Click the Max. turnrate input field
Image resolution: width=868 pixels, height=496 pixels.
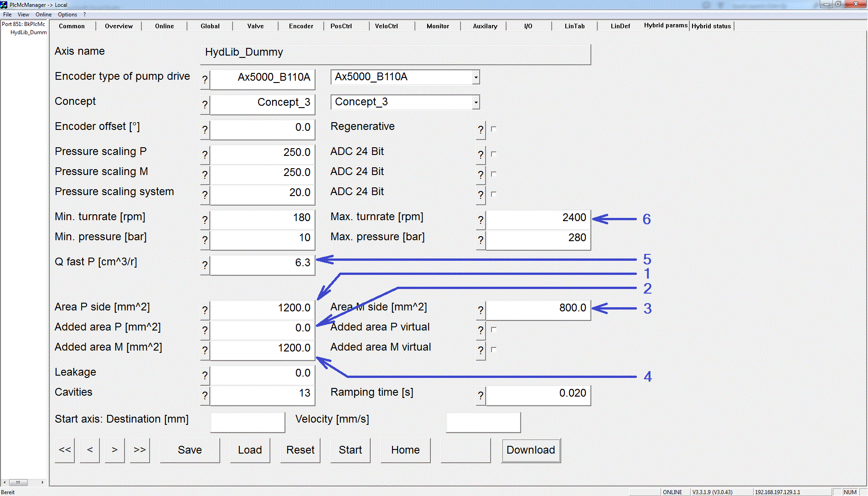click(x=538, y=220)
